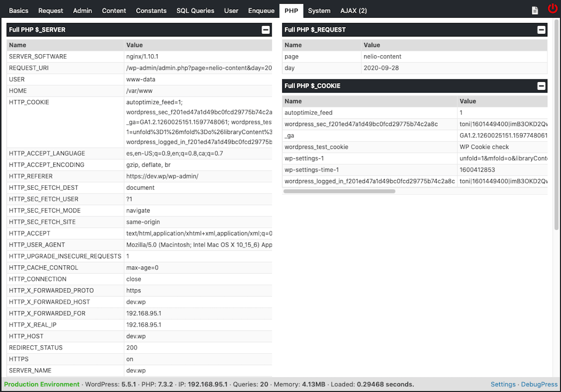The image size is (561, 392).
Task: Open the Request tab
Action: tap(50, 10)
